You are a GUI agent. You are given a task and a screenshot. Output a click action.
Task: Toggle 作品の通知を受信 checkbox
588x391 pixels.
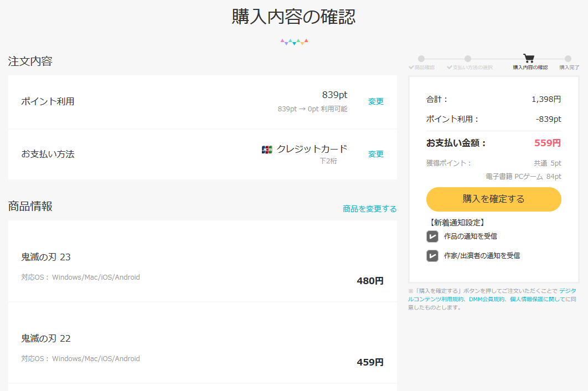click(x=432, y=236)
